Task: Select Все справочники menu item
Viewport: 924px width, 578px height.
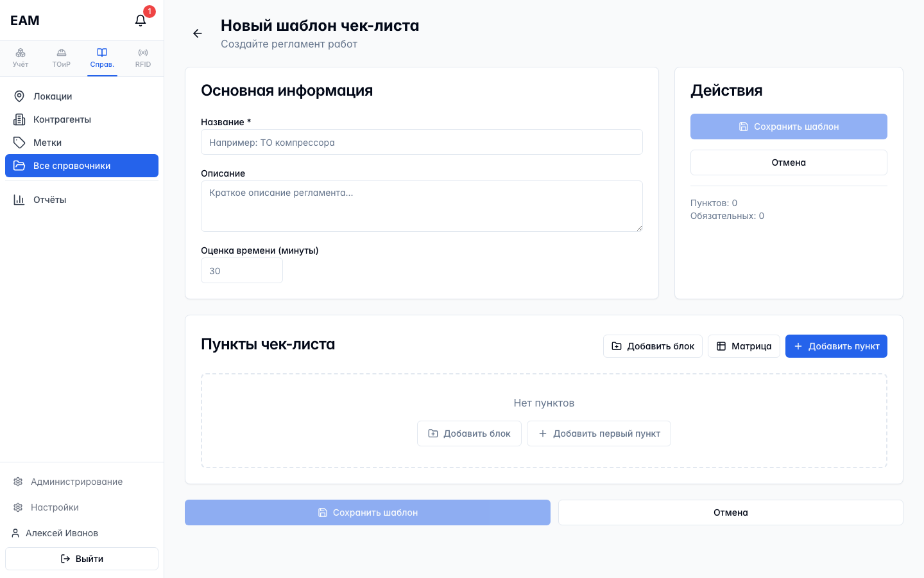Action: point(81,166)
